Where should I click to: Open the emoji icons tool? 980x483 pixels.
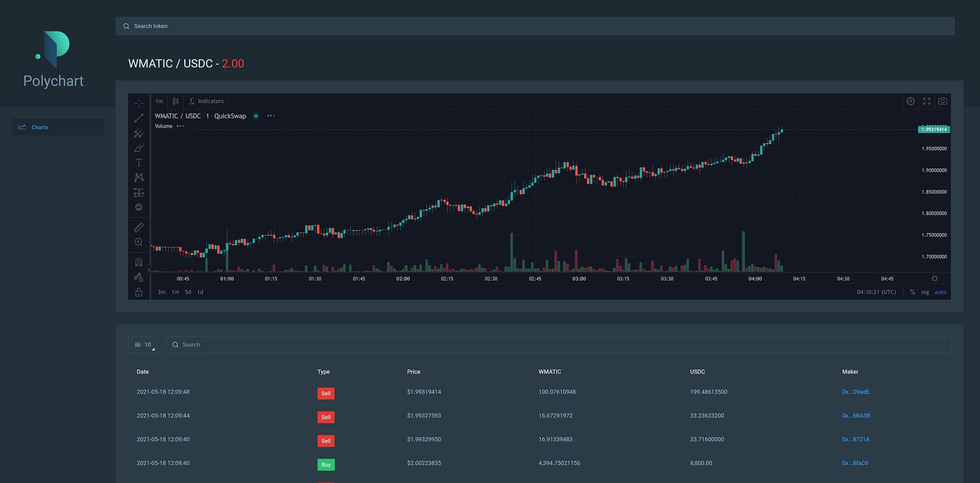(x=139, y=207)
